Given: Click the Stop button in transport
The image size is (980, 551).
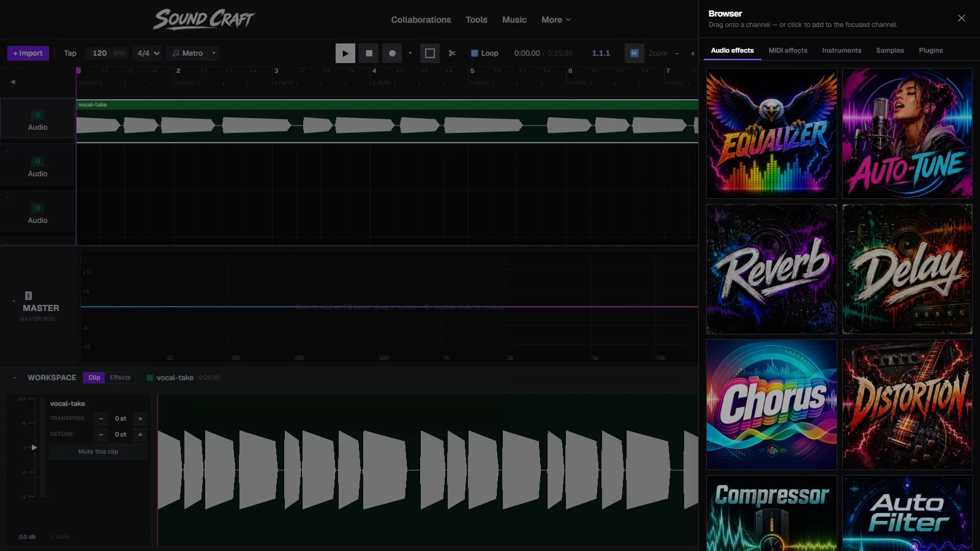Looking at the screenshot, I should (x=369, y=53).
